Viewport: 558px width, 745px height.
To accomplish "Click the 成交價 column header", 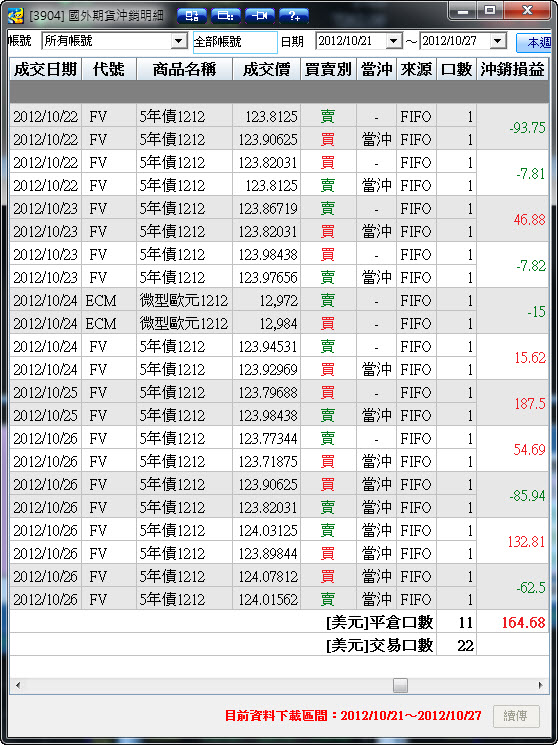I will tap(267, 69).
